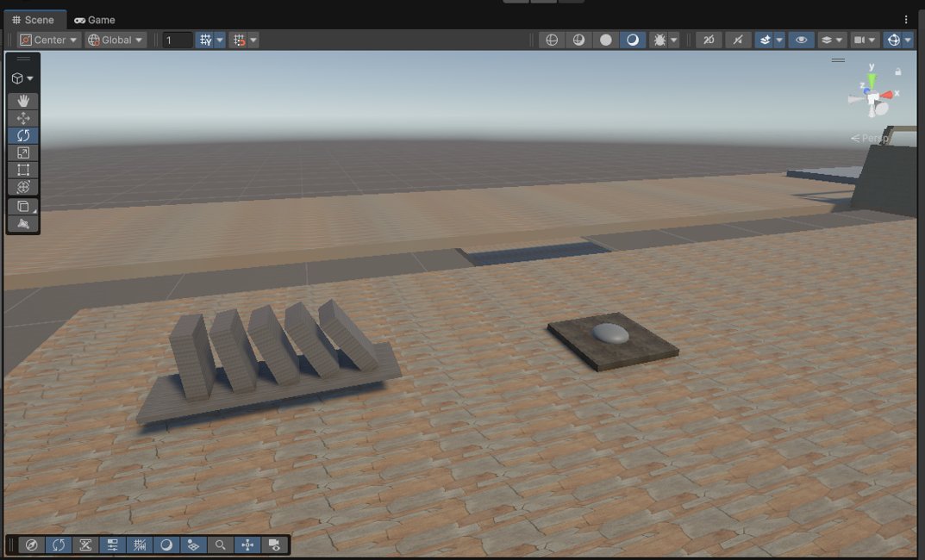Toggle scene visibility with the eye icon

pos(801,39)
